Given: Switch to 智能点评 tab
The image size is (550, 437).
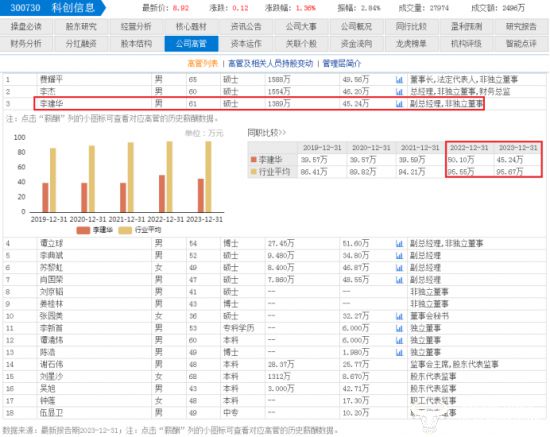Looking at the screenshot, I should [x=521, y=44].
